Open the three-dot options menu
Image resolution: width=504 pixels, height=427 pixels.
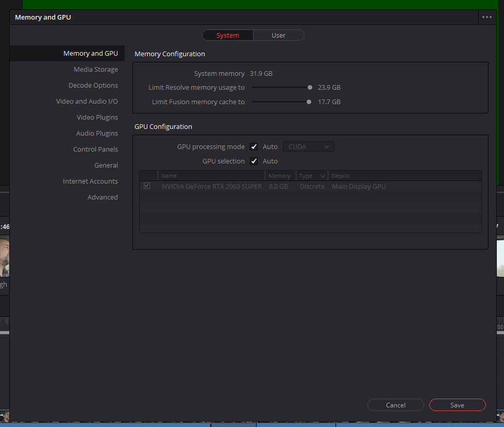[x=486, y=17]
